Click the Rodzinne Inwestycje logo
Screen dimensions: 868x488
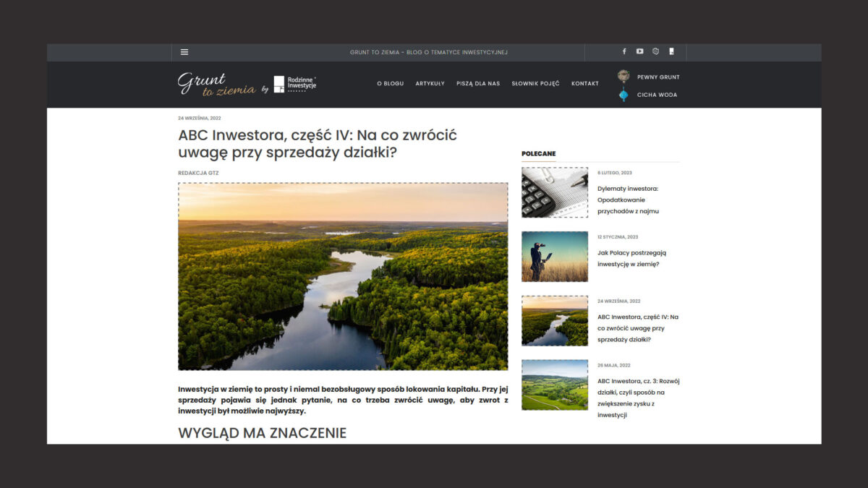pyautogui.click(x=293, y=84)
